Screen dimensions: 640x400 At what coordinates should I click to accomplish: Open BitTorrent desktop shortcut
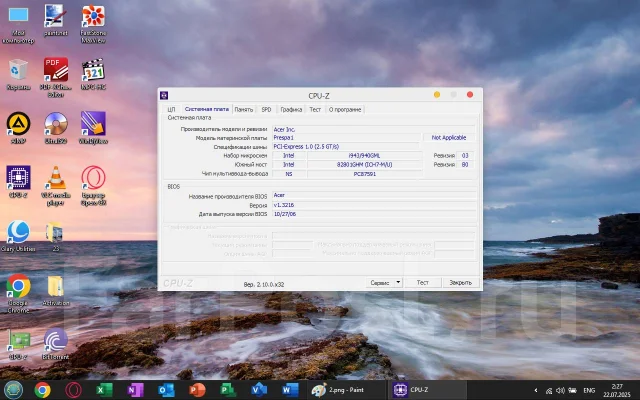point(56,344)
